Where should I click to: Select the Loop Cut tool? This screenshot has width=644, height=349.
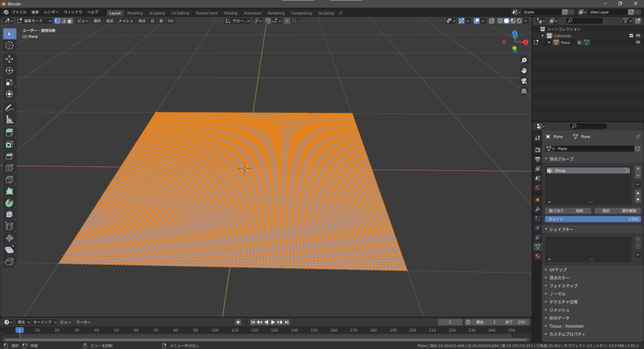tap(10, 168)
